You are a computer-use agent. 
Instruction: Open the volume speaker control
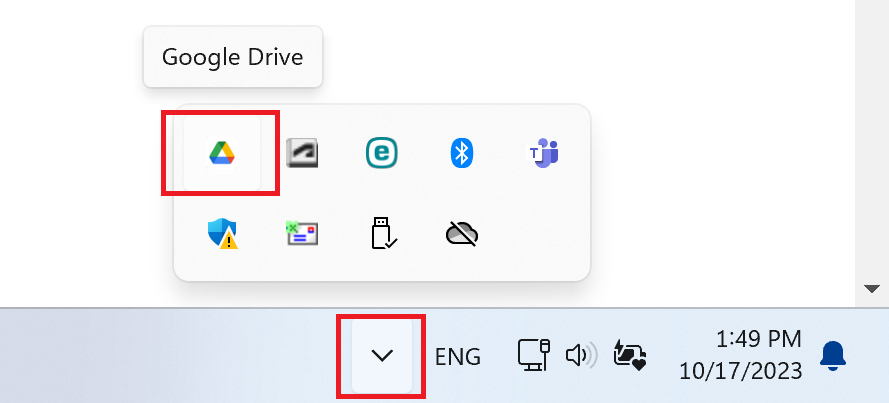(x=582, y=355)
